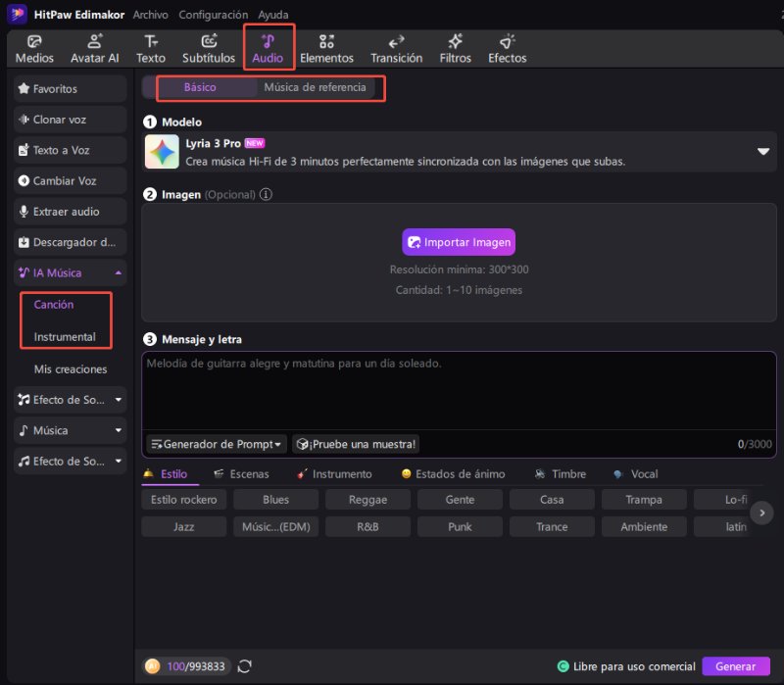Open the Configuración menu

[x=213, y=15]
